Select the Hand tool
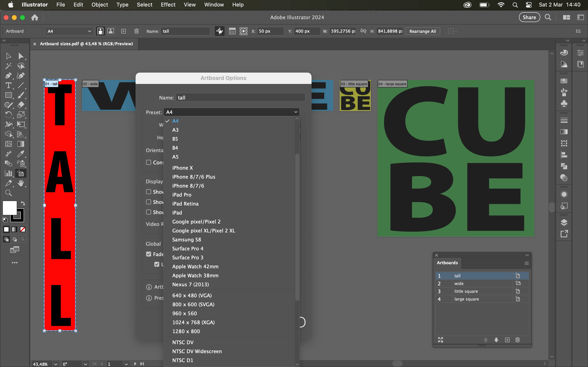This screenshot has height=367, width=588. click(x=21, y=183)
